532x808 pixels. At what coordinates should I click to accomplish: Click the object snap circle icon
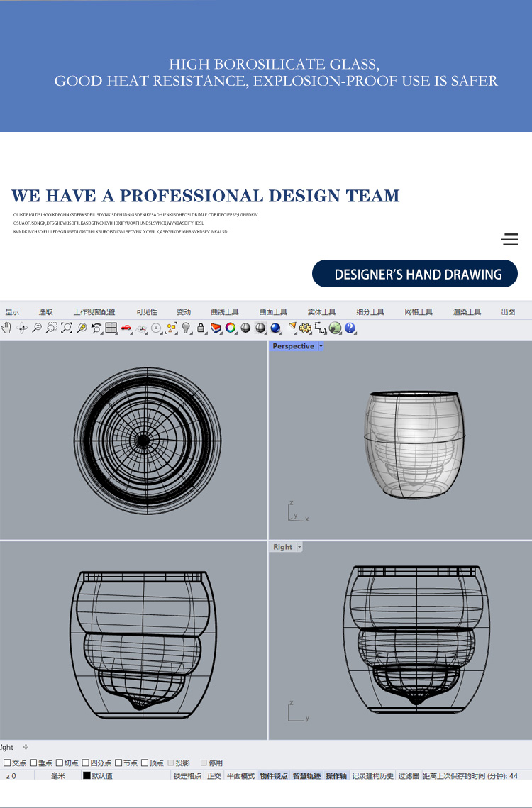[x=157, y=328]
